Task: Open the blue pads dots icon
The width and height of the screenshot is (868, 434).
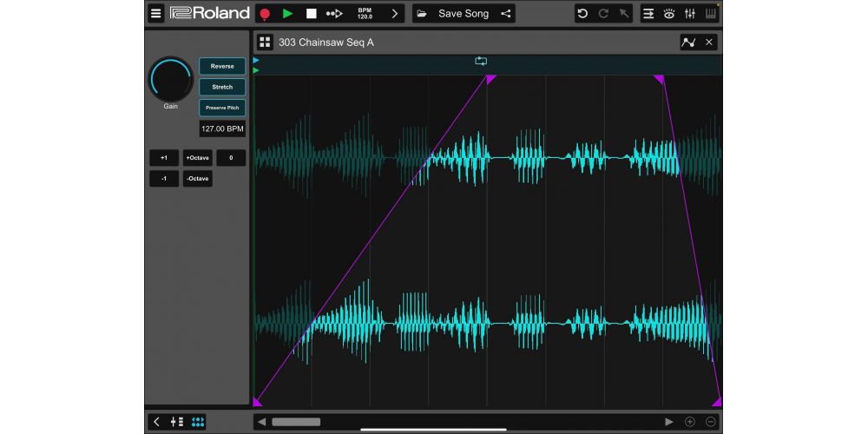Action: click(198, 422)
